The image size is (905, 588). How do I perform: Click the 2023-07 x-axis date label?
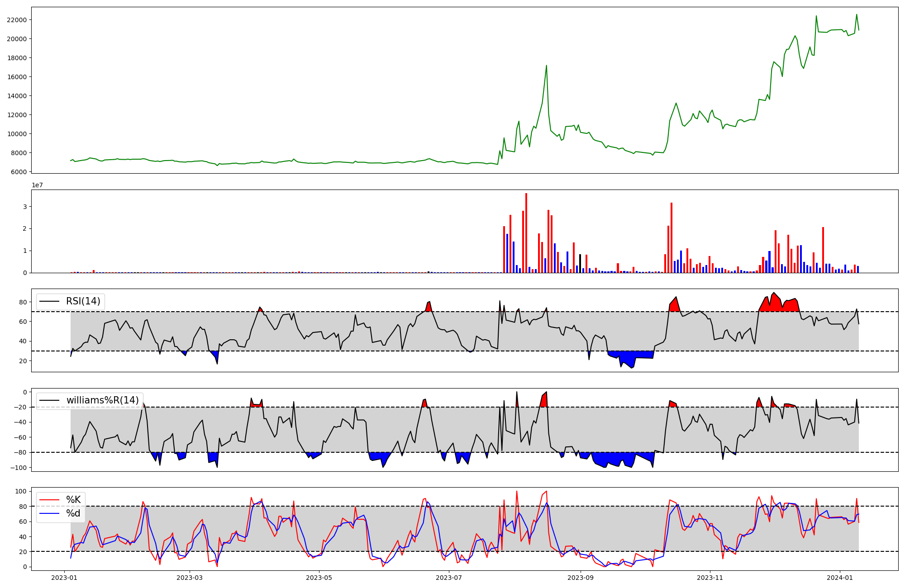tap(449, 578)
